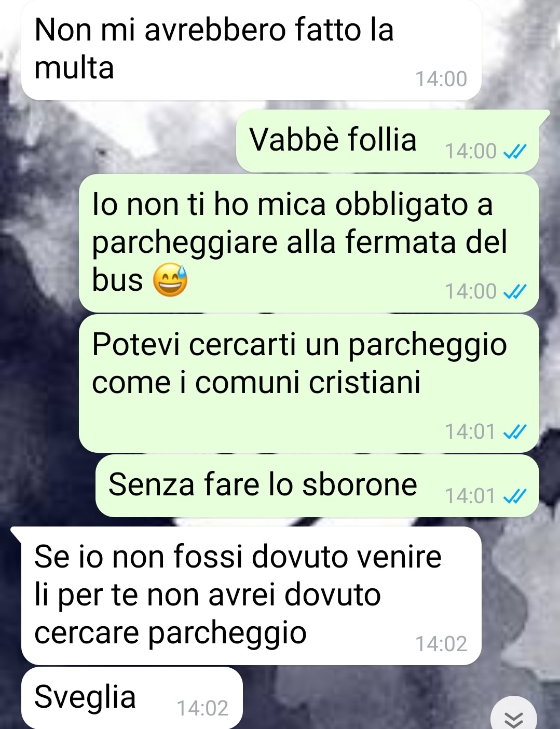Tap read ticks on 'Senza fare lo sborone'
The height and width of the screenshot is (729, 560).
click(515, 496)
